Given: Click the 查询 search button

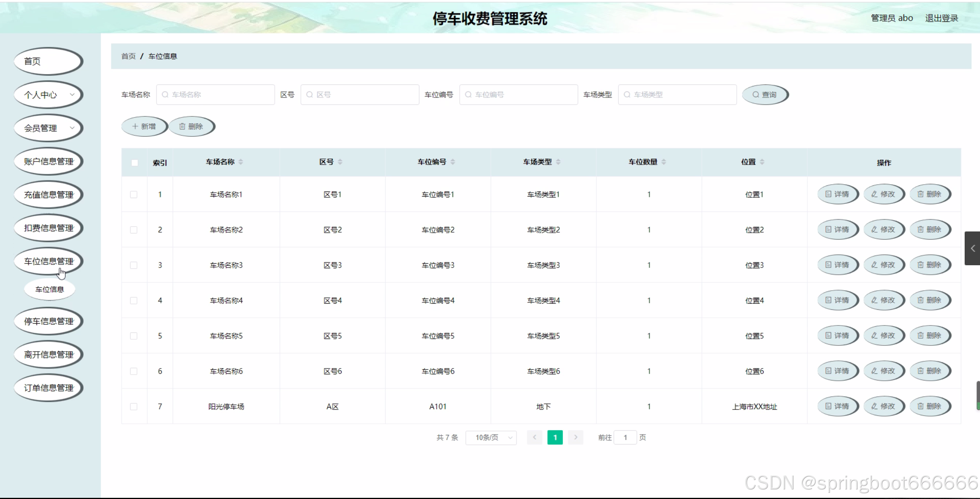Looking at the screenshot, I should click(x=764, y=95).
